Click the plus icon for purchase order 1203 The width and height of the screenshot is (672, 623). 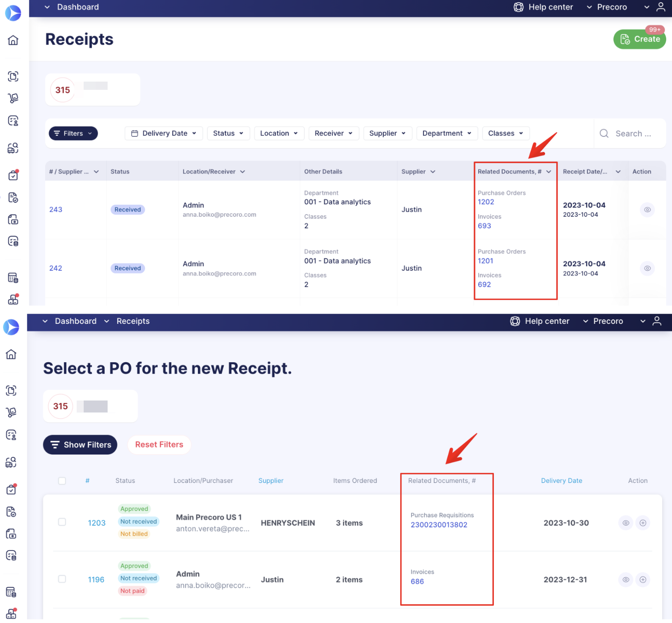pyautogui.click(x=643, y=523)
